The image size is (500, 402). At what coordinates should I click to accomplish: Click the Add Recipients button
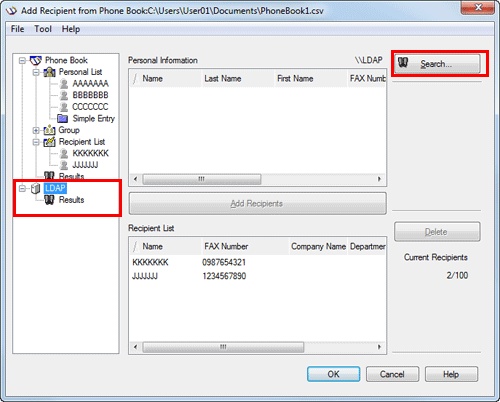click(x=257, y=203)
